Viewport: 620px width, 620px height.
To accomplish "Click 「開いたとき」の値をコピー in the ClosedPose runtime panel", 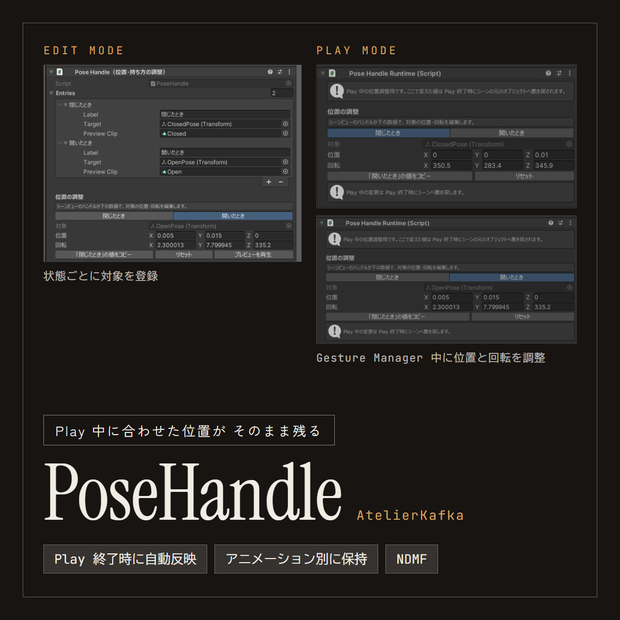I will [x=400, y=176].
